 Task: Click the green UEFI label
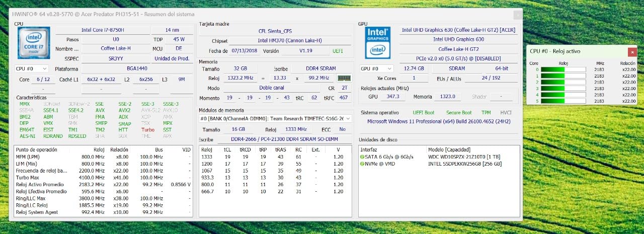(x=338, y=51)
